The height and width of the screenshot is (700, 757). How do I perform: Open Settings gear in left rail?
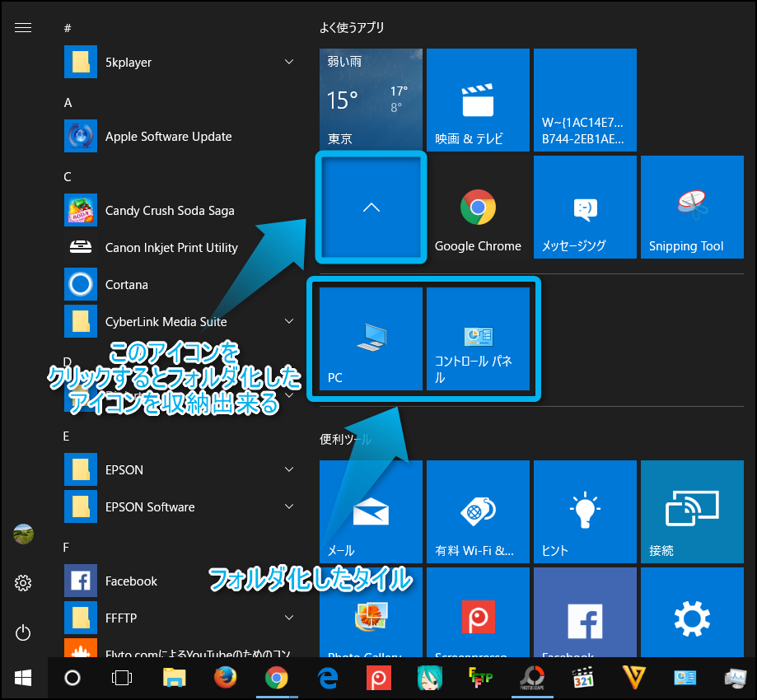23,583
